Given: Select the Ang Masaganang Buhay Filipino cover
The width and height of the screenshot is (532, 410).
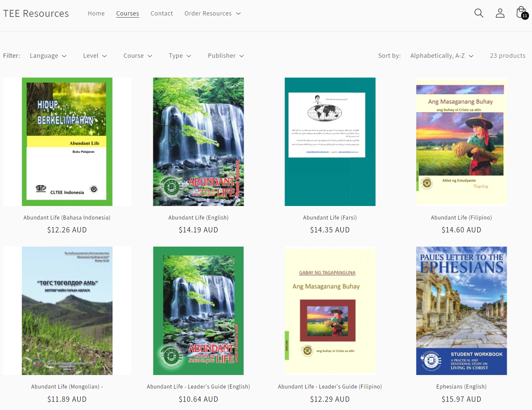Looking at the screenshot, I should [461, 142].
